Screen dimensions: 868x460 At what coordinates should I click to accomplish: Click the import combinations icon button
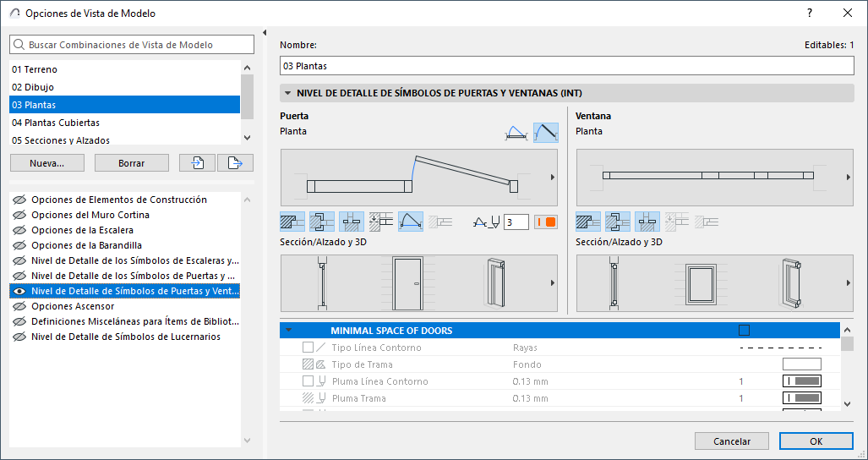197,162
